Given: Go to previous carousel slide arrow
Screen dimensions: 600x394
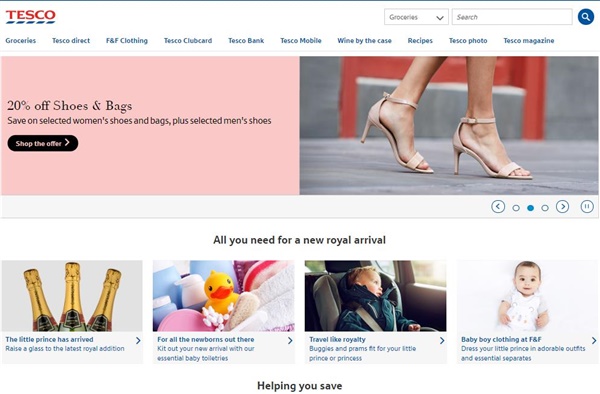Looking at the screenshot, I should click(498, 207).
